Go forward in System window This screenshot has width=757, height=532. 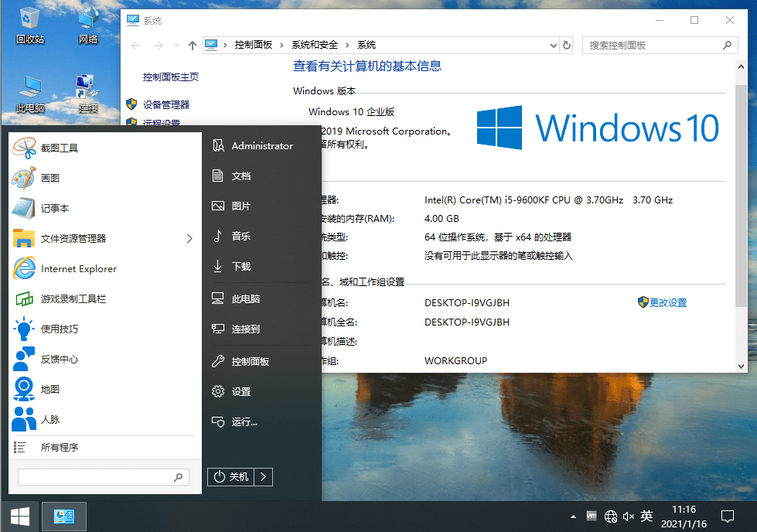(158, 46)
